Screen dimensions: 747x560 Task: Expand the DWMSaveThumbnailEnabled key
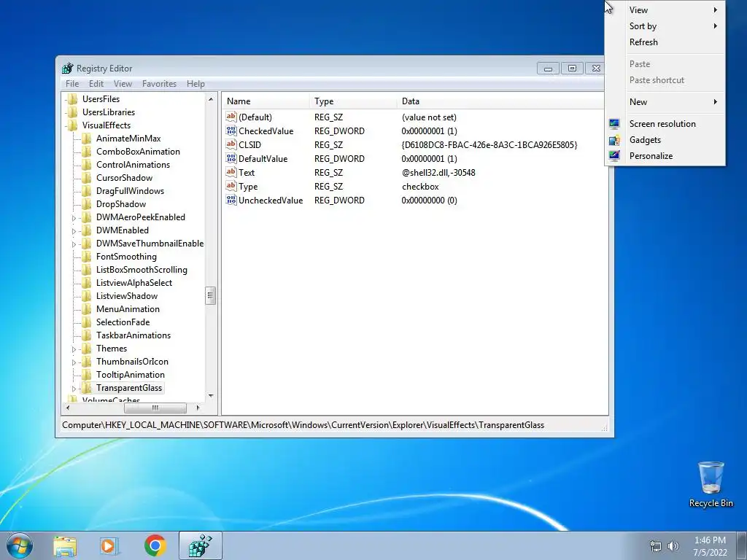coord(74,244)
